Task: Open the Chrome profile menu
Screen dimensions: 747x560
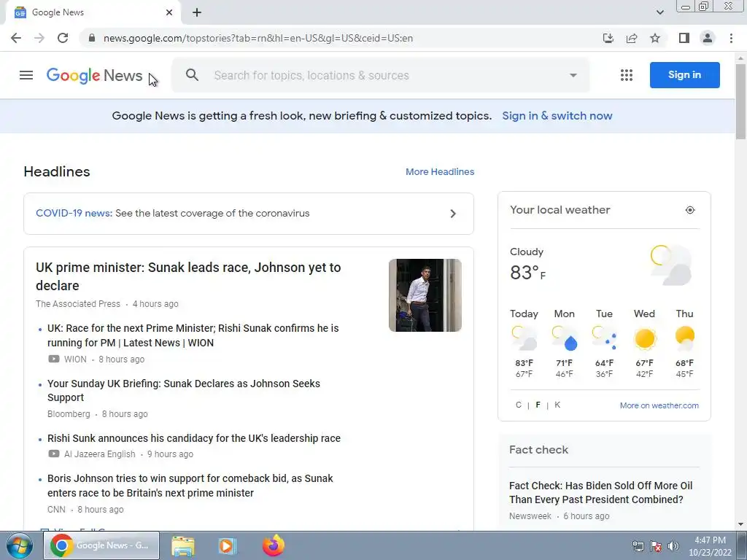Action: click(708, 38)
